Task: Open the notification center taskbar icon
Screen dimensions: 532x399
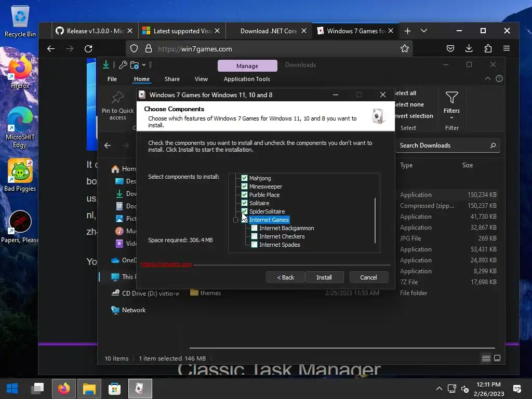Action: pos(517,389)
